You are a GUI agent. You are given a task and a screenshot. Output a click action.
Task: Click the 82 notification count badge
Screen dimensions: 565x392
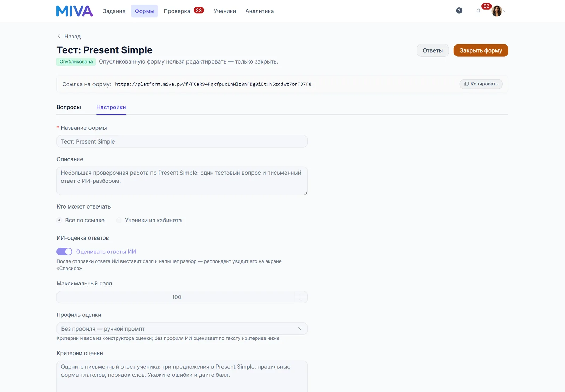(486, 6)
